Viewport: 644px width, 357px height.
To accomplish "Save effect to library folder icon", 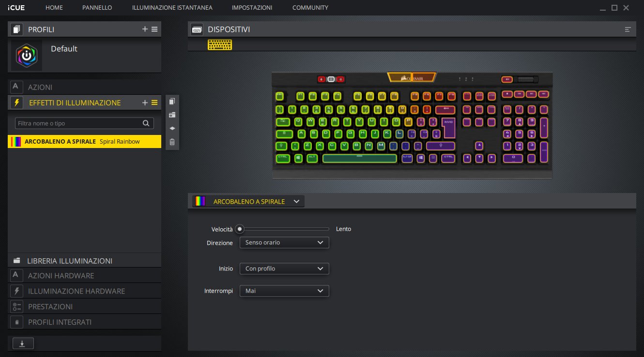I will [x=172, y=115].
